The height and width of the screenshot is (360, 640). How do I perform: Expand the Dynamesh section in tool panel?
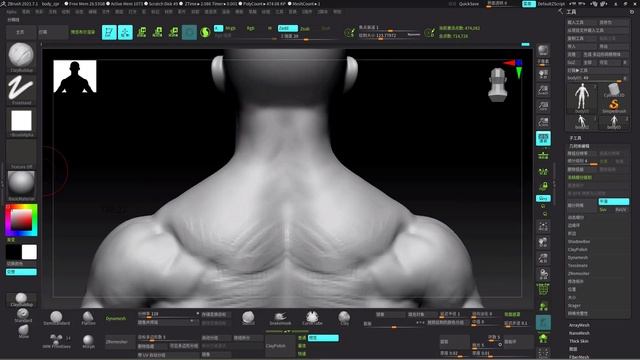coord(578,258)
